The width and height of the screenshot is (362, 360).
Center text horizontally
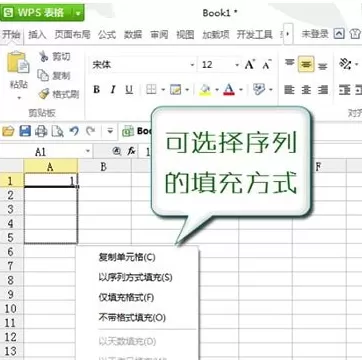[x=306, y=90]
